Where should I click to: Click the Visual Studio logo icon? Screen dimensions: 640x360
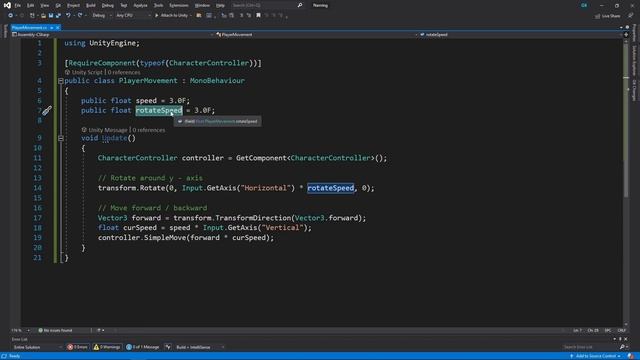coord(7,5)
